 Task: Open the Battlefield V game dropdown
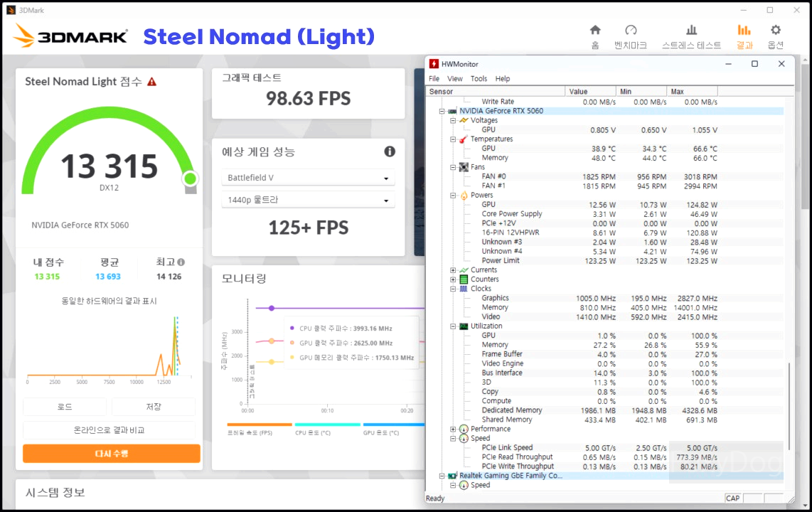click(x=308, y=178)
